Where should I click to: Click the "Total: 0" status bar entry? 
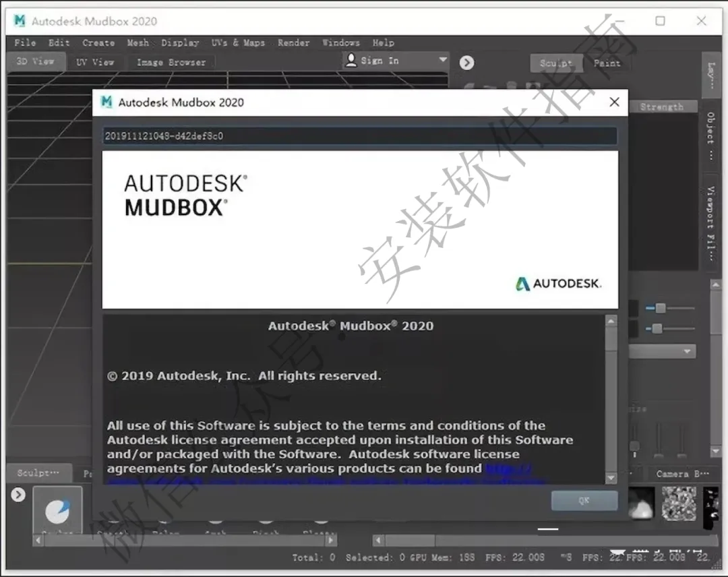[313, 557]
